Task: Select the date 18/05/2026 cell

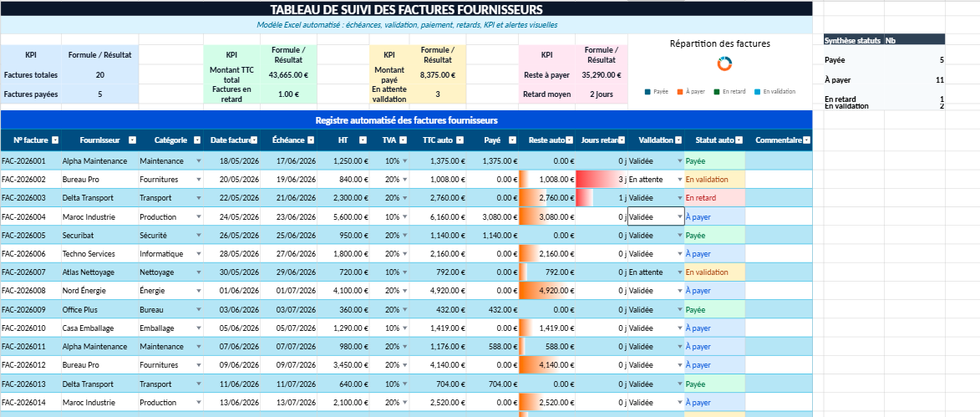Action: click(x=231, y=160)
